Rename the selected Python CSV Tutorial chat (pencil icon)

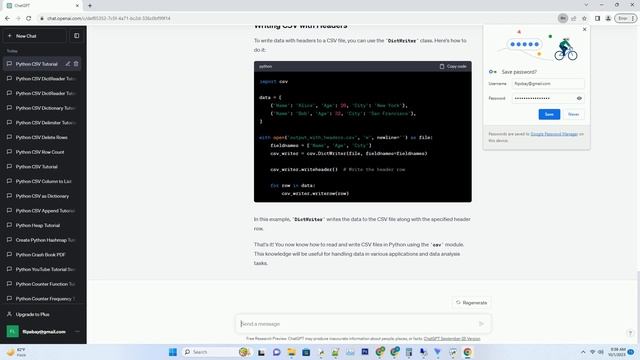[68, 64]
